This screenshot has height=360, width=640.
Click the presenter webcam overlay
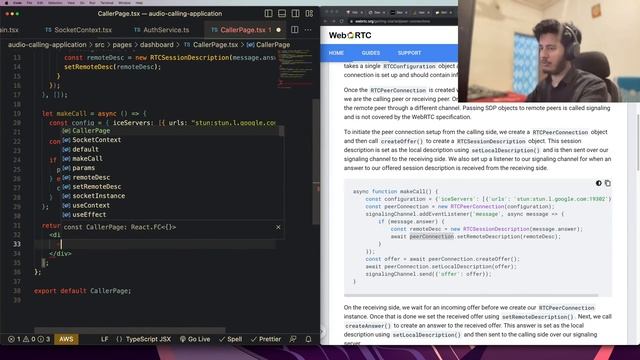pyautogui.click(x=549, y=51)
